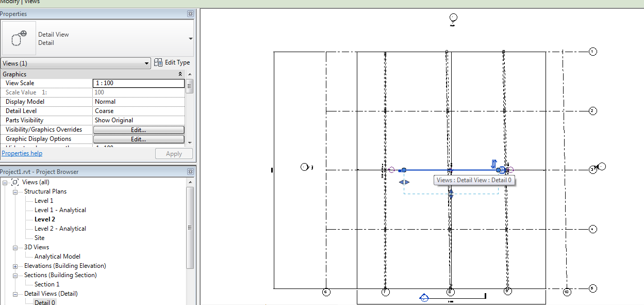The width and height of the screenshot is (644, 305).
Task: Click Edit for Visibility/Graphics Overrides
Action: click(138, 130)
